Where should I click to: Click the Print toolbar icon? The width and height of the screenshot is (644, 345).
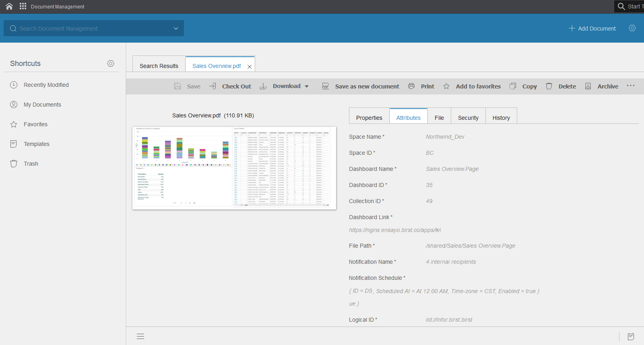click(411, 86)
